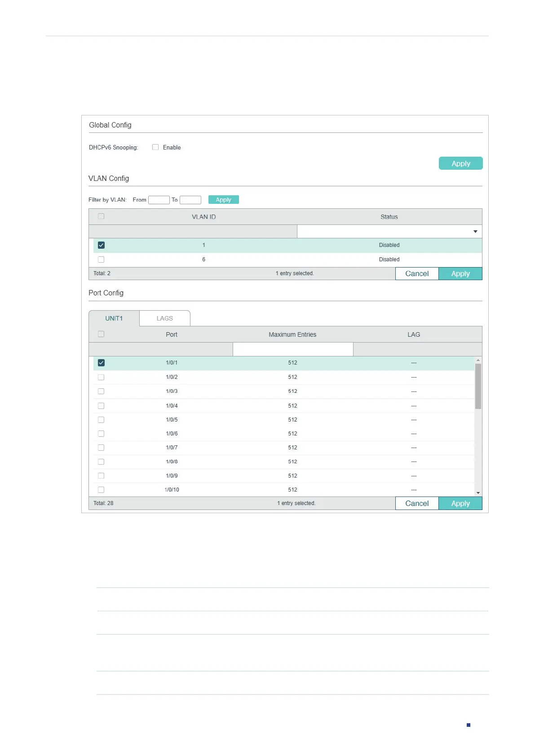Check the checkbox for port 1/0/2

(101, 377)
